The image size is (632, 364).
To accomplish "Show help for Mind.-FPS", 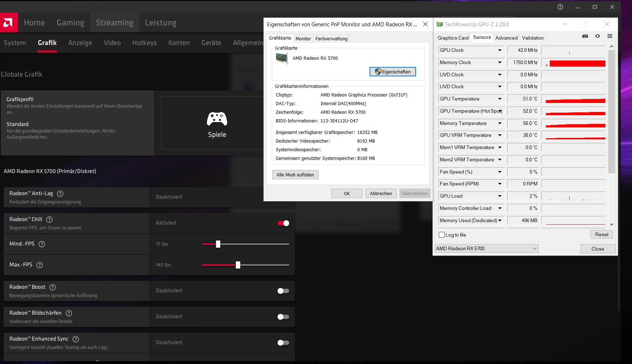I will coord(42,244).
